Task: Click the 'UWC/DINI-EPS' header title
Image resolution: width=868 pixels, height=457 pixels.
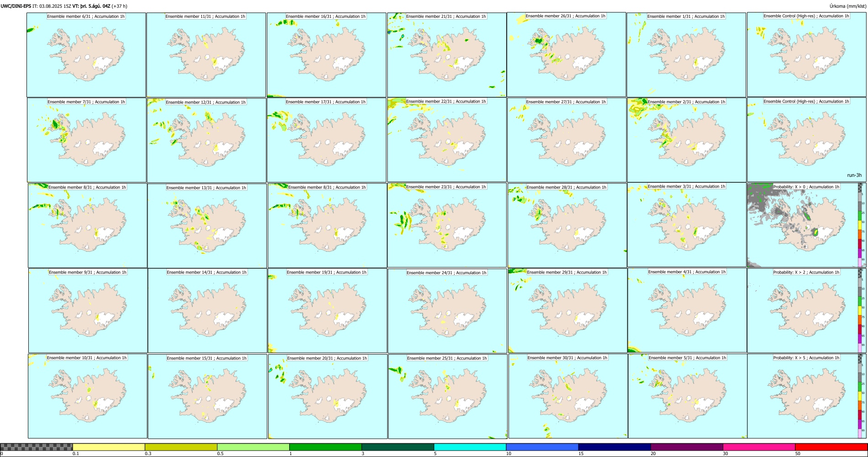Action: pos(16,6)
